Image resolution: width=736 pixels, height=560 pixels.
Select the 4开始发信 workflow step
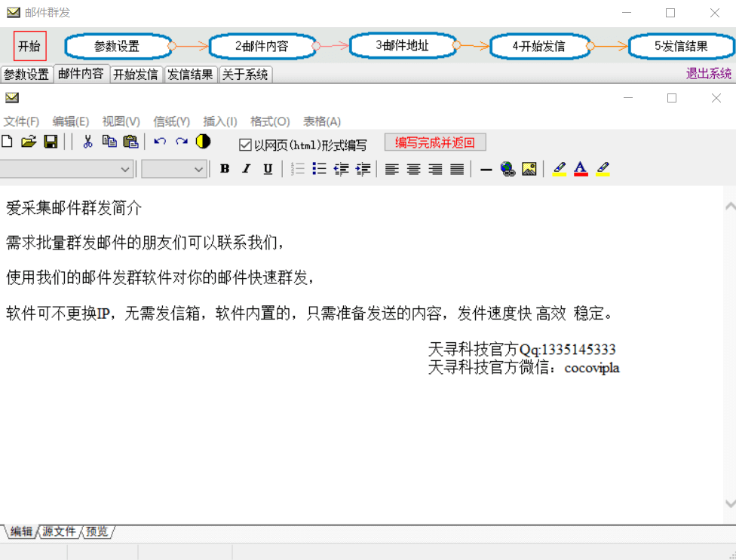click(x=539, y=46)
